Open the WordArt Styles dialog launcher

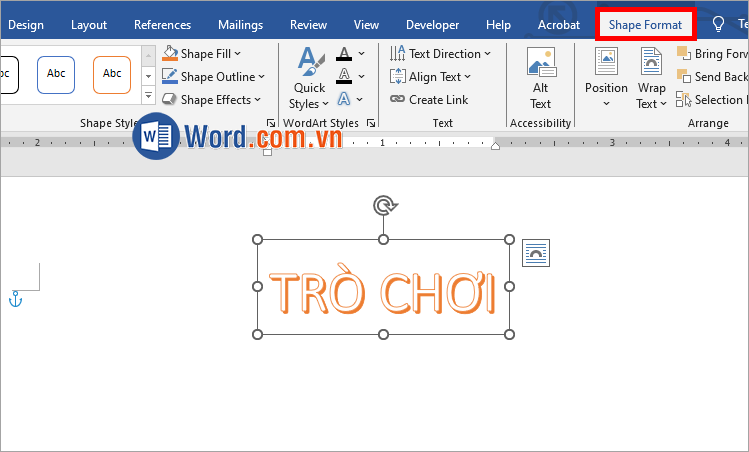pos(371,123)
